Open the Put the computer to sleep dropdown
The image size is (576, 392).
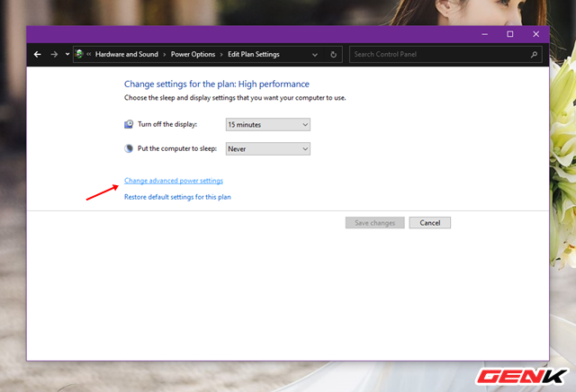coord(267,148)
